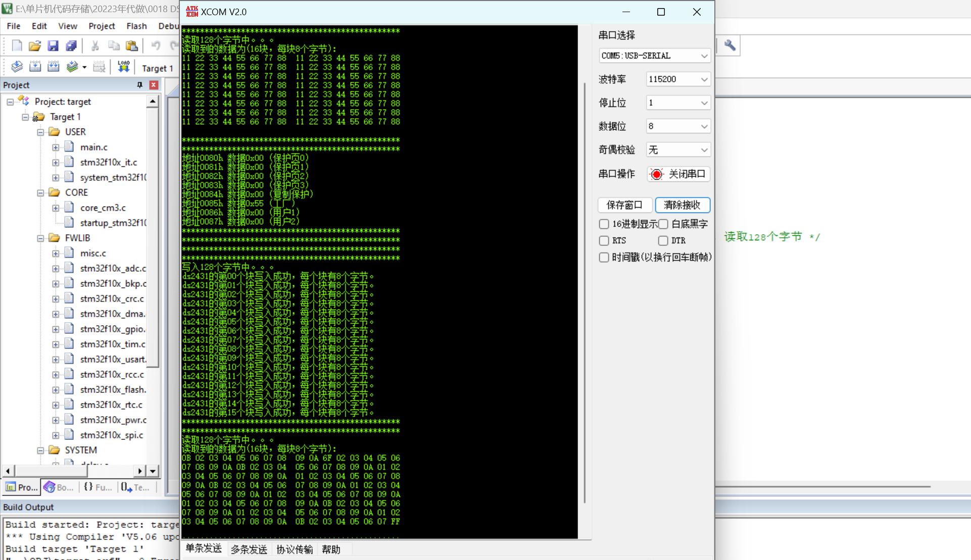Click the 保存窗口 save window button
This screenshot has width=971, height=560.
(x=623, y=205)
